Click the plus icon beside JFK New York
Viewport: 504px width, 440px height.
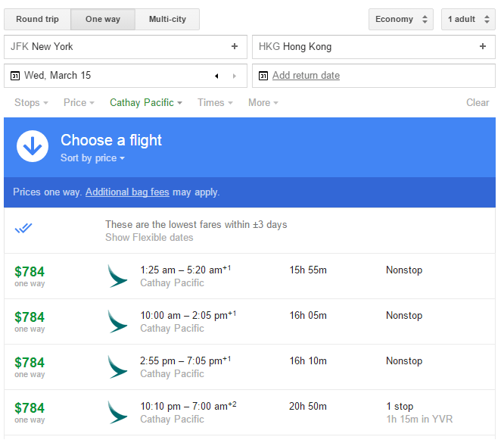(x=235, y=47)
